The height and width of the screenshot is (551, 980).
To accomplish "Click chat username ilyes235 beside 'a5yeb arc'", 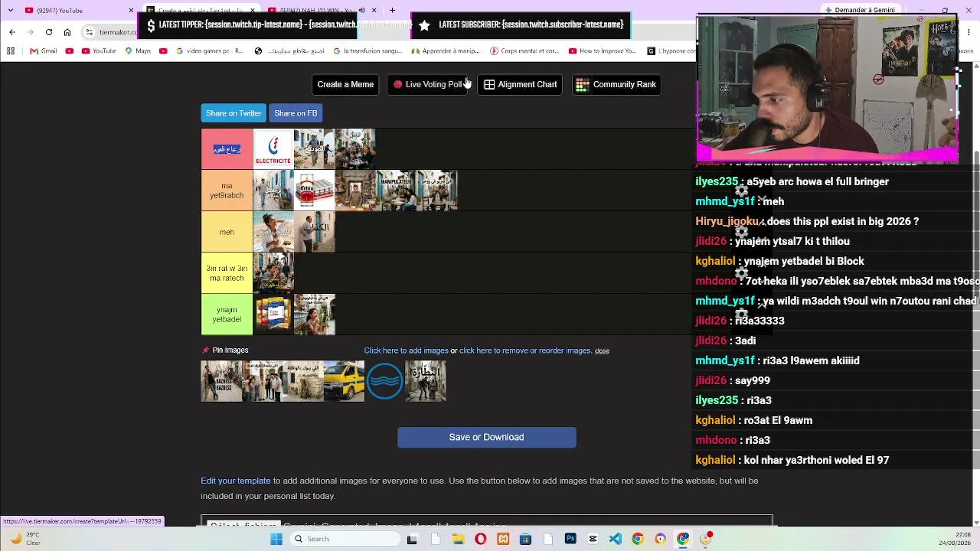I will (x=717, y=181).
